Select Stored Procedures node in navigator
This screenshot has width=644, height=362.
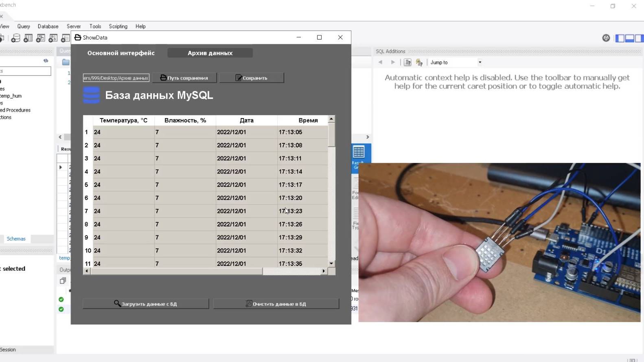click(15, 110)
